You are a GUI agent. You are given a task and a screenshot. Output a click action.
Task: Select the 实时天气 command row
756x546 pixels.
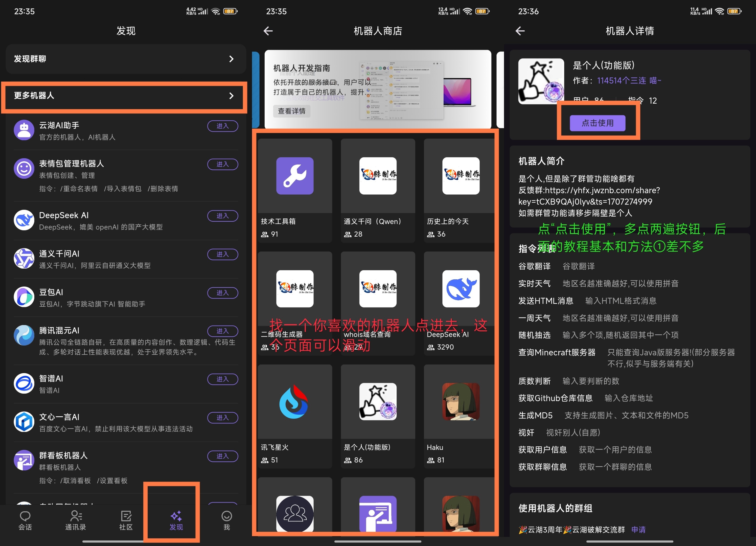tap(629, 284)
